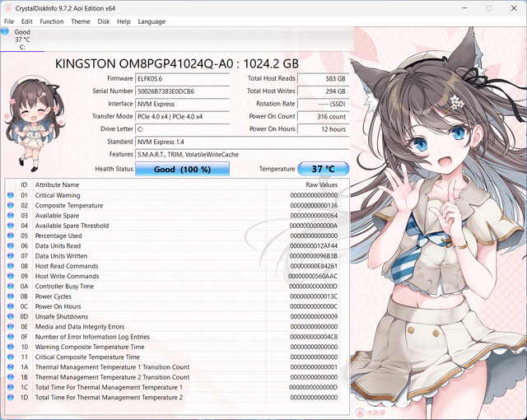The height and width of the screenshot is (420, 527).
Task: Click the status orb for attribute 1A row
Action: pyautogui.click(x=11, y=367)
